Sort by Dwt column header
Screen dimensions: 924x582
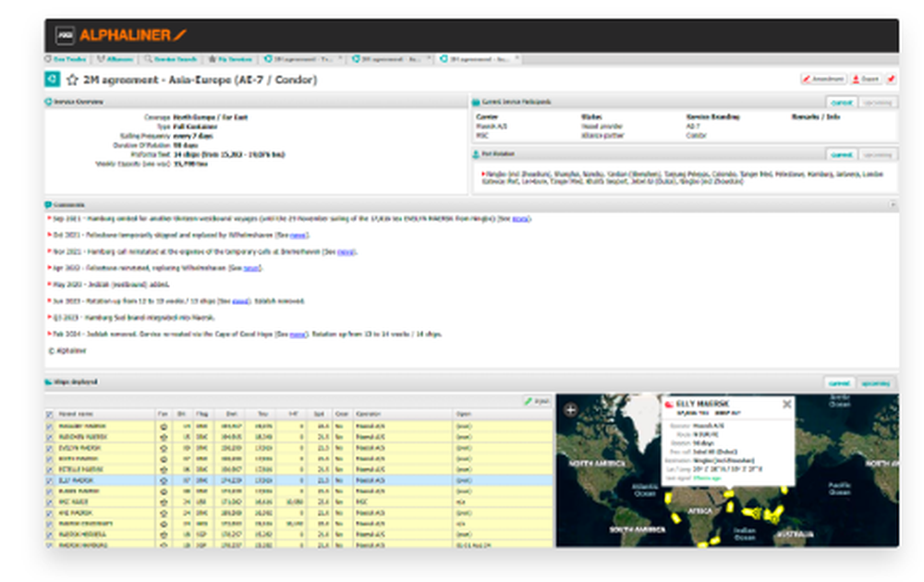click(231, 414)
